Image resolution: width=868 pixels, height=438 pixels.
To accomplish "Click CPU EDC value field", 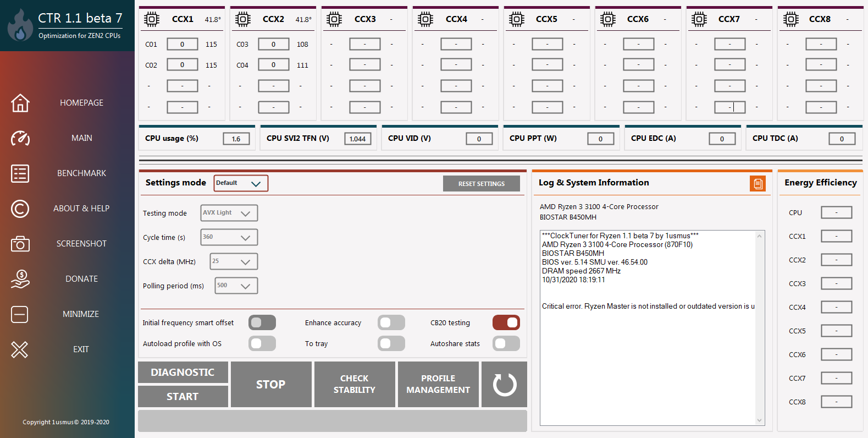I will pyautogui.click(x=722, y=139).
